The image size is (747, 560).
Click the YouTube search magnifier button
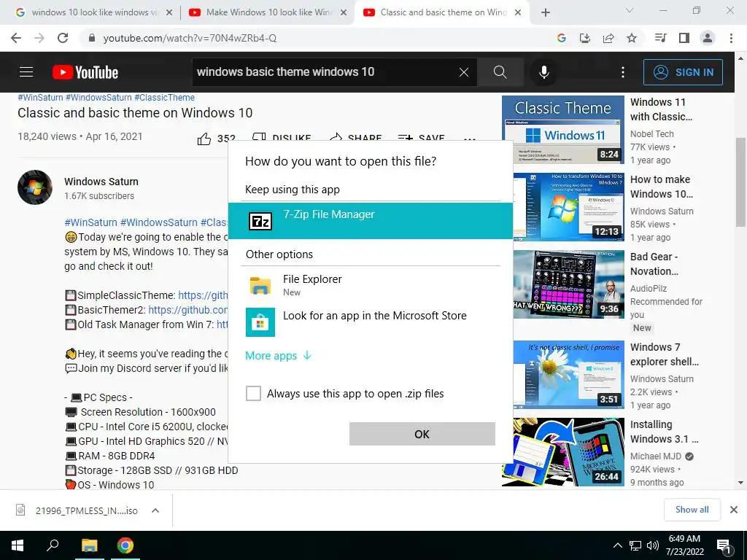pos(500,72)
